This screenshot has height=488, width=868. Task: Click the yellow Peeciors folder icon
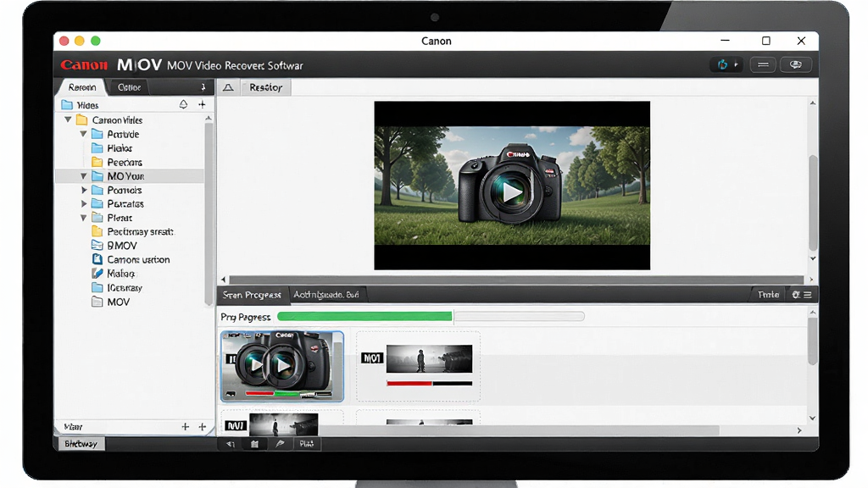pos(97,162)
